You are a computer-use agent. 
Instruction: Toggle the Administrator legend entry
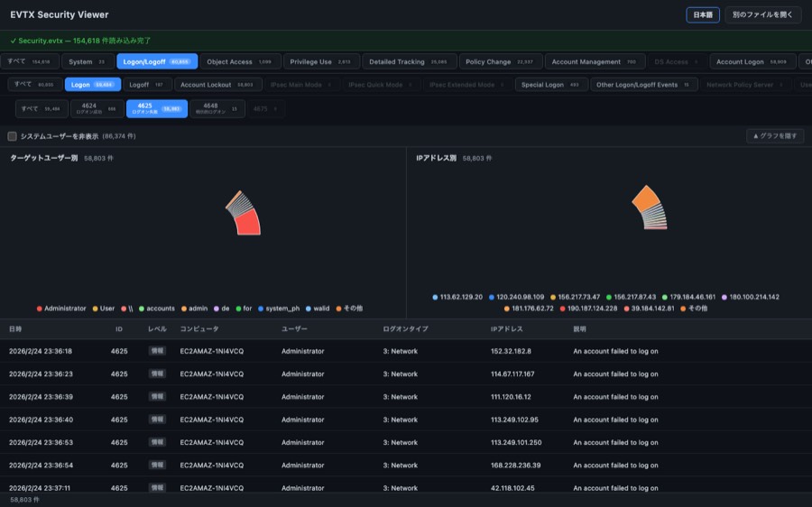coord(61,309)
